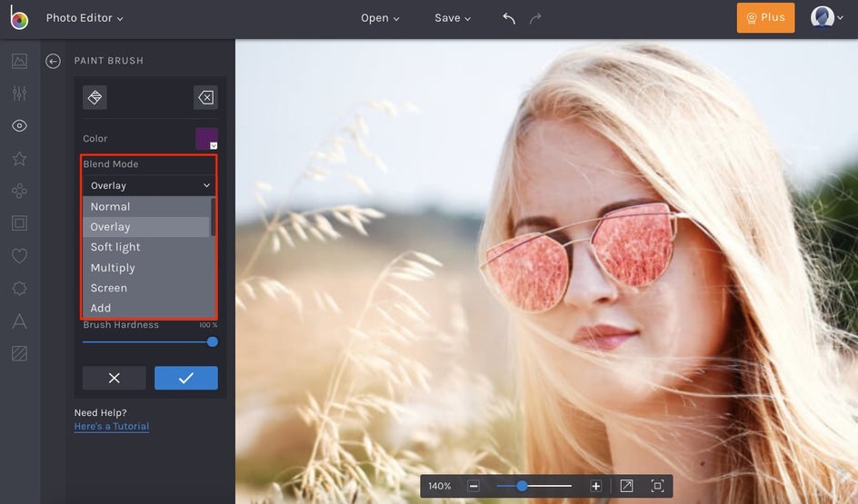The width and height of the screenshot is (858, 504).
Task: Choose Screen blend mode
Action: tap(146, 288)
